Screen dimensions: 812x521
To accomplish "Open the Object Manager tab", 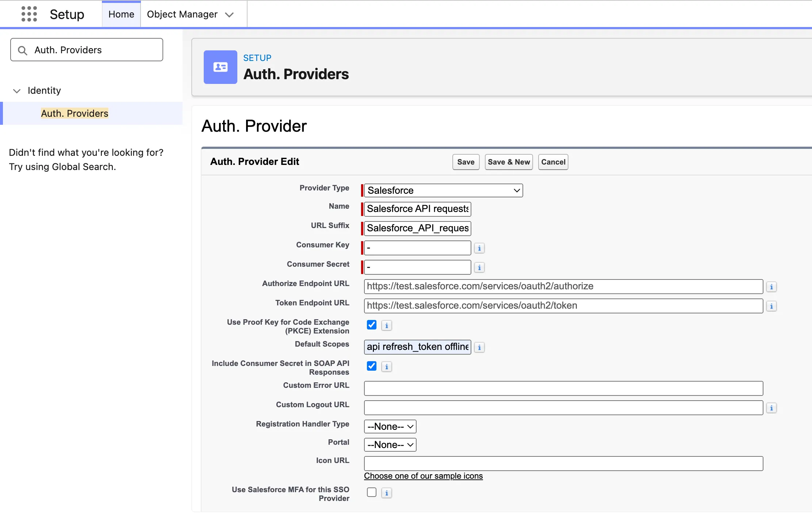I will pos(182,14).
